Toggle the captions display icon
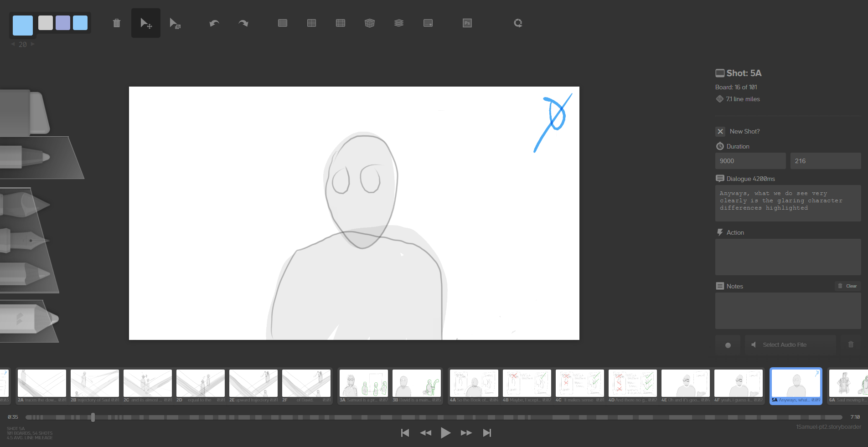 pyautogui.click(x=428, y=23)
